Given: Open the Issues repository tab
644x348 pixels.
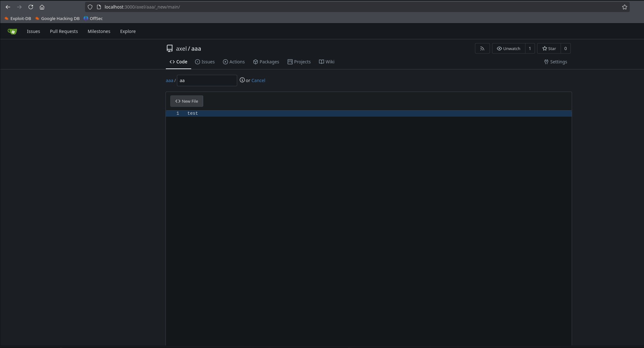Looking at the screenshot, I should [205, 62].
